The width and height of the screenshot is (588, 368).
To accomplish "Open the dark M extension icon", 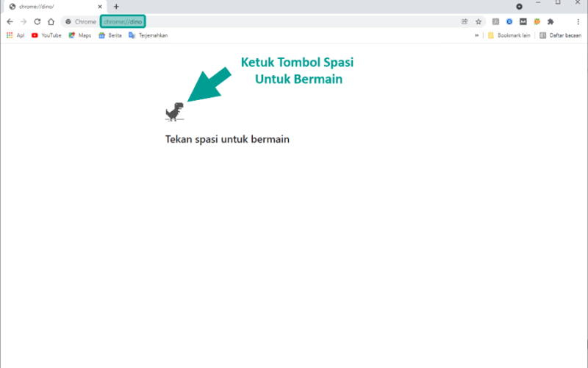I will (x=523, y=22).
